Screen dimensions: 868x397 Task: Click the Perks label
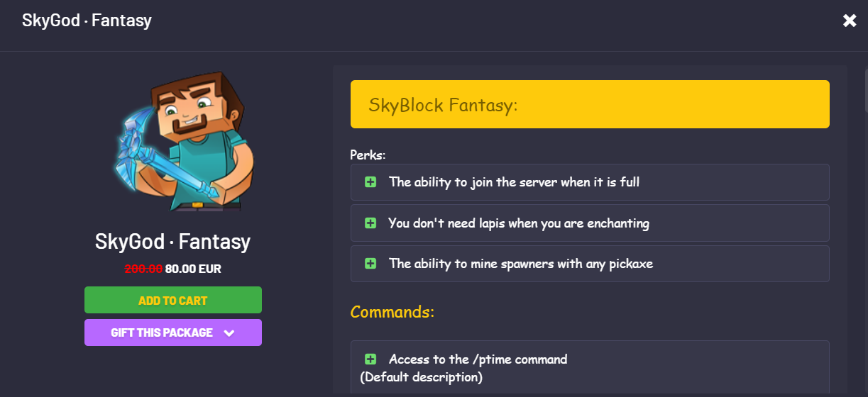(368, 155)
